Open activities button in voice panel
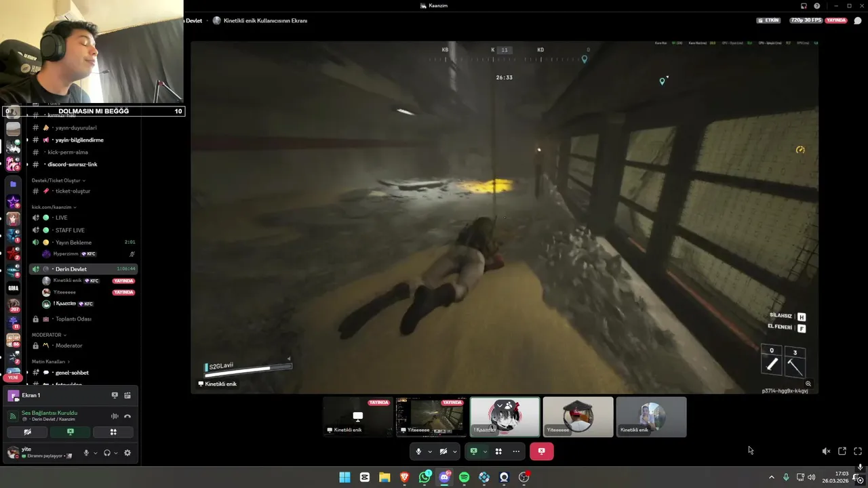Image resolution: width=868 pixels, height=488 pixels. 113,432
